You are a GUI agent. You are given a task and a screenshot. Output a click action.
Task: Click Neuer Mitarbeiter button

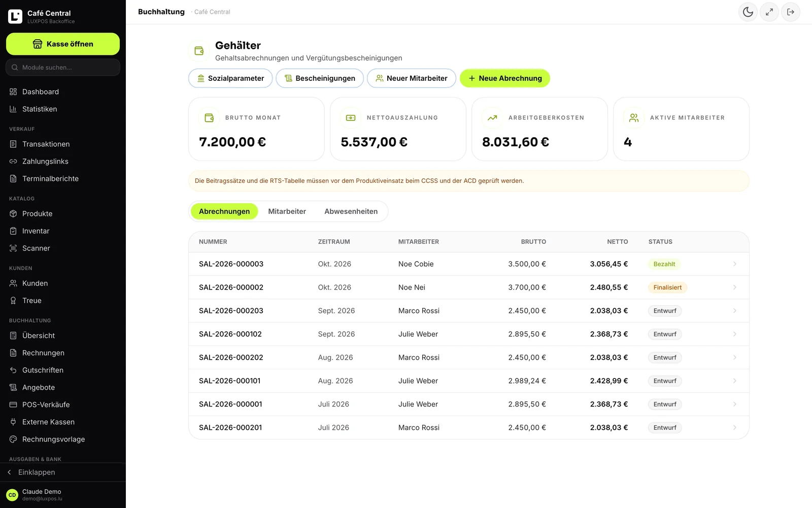point(412,78)
